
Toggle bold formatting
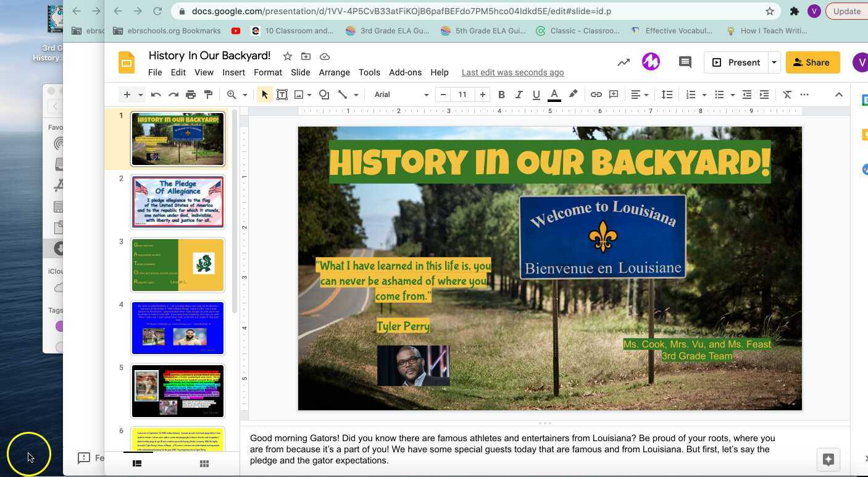point(501,95)
